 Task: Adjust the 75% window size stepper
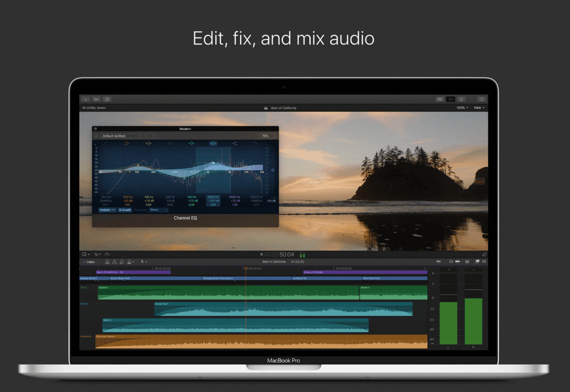(267, 136)
